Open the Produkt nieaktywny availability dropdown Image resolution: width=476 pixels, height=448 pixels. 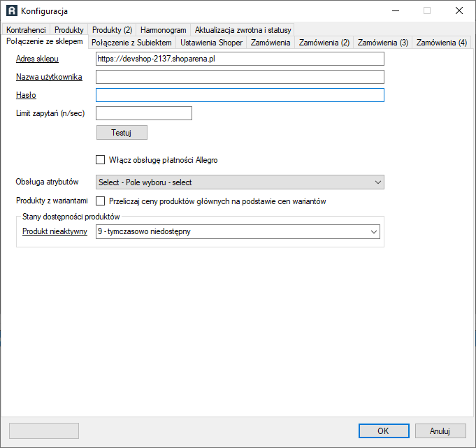pos(238,231)
